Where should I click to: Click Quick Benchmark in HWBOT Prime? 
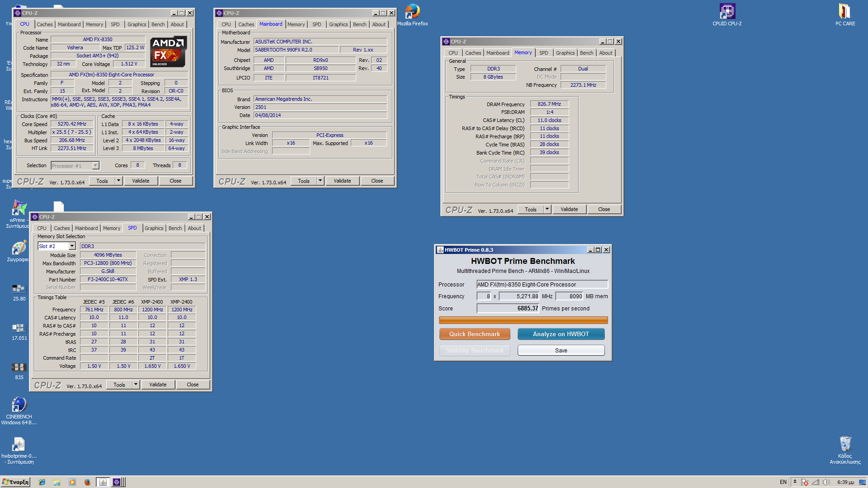475,334
